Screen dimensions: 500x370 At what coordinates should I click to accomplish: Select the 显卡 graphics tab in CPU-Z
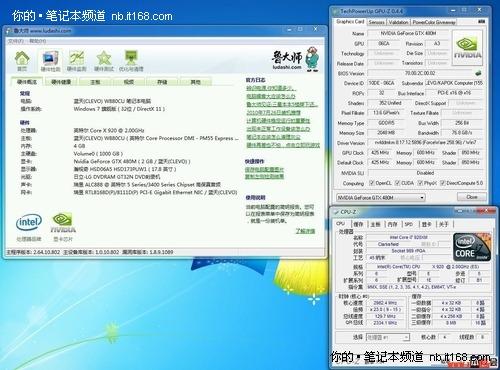[x=427, y=224]
